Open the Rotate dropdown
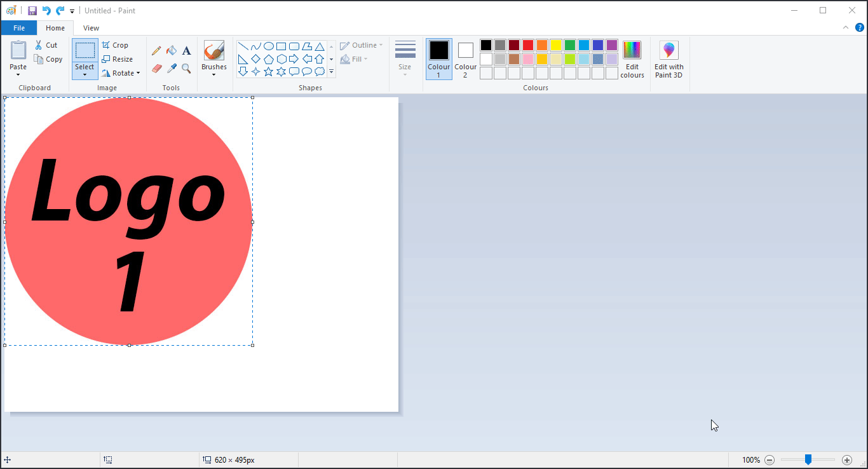Screen dimensions: 868x469 [121, 73]
